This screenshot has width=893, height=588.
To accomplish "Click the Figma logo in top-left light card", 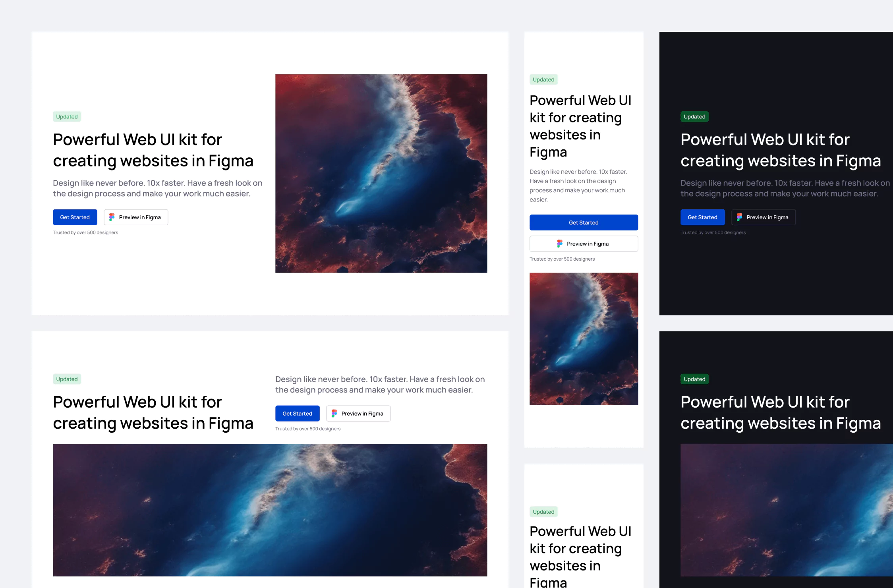I will (112, 217).
